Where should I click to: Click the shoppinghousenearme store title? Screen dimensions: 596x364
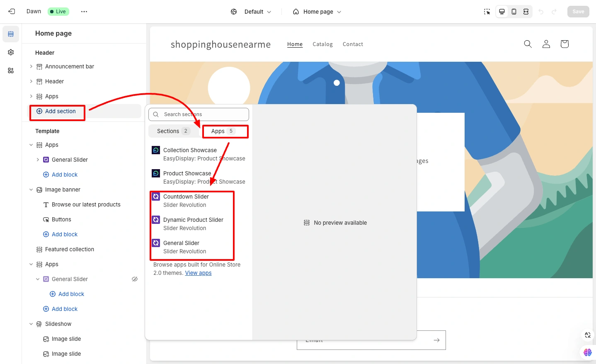tap(220, 44)
